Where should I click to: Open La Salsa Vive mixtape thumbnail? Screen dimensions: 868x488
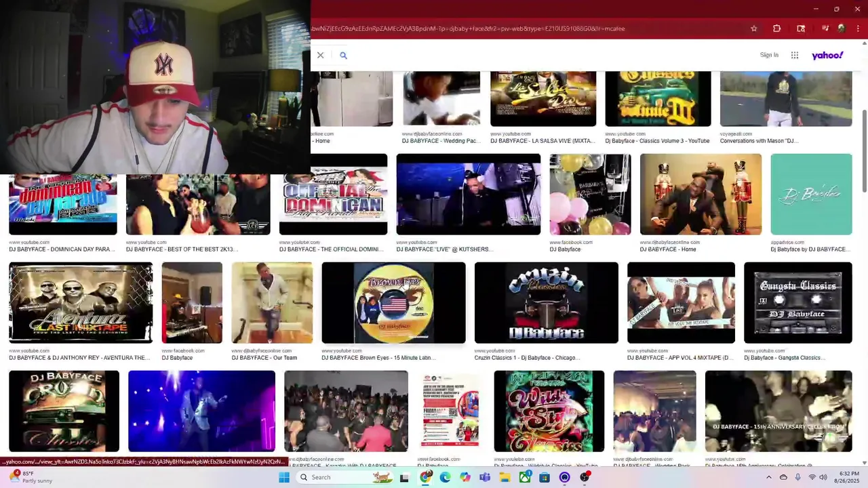tap(543, 99)
